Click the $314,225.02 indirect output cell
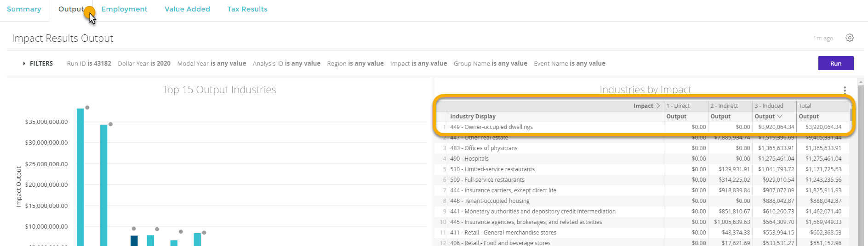This screenshot has width=868, height=246. pyautogui.click(x=734, y=180)
